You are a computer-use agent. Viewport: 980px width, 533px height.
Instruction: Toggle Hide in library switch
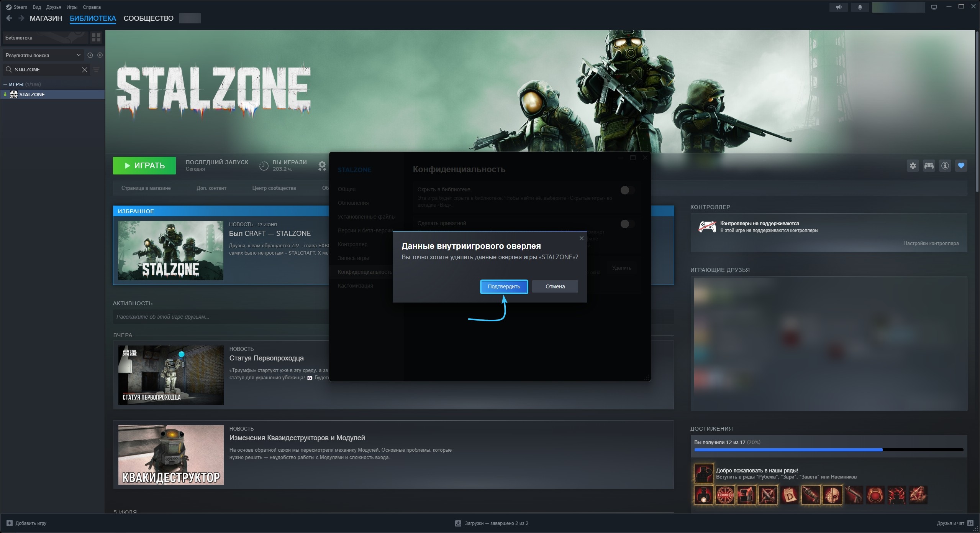point(627,190)
